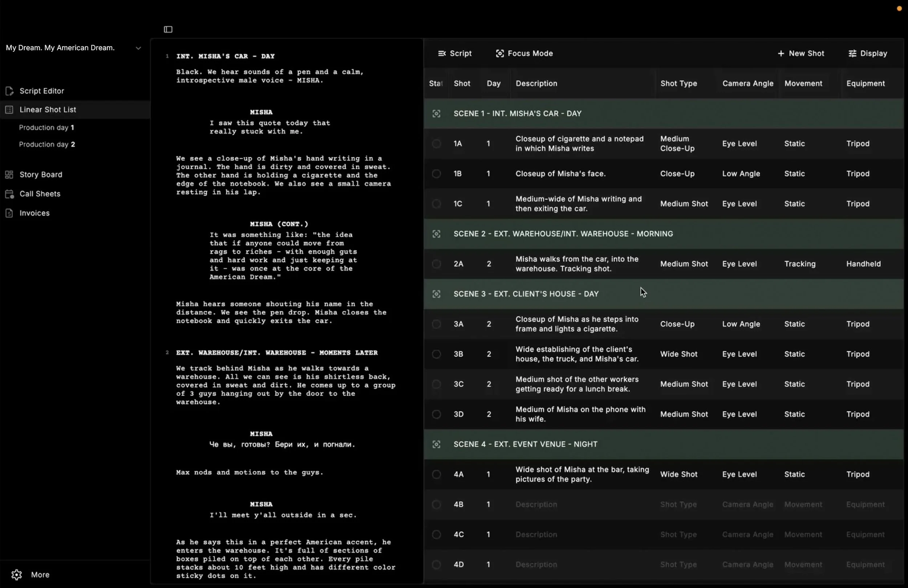908x588 pixels.
Task: Toggle the sidebar panel icon
Action: coord(168,29)
